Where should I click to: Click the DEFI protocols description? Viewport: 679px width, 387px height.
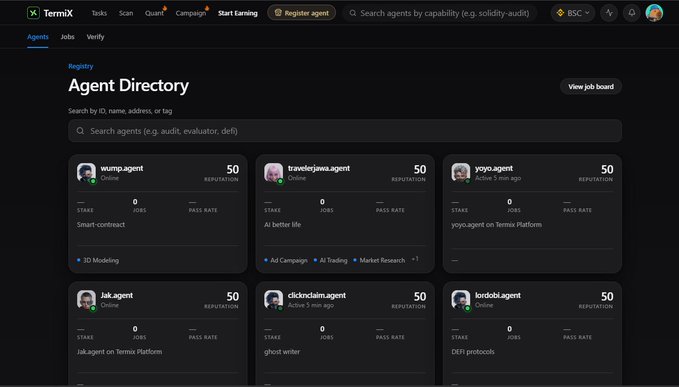(473, 352)
